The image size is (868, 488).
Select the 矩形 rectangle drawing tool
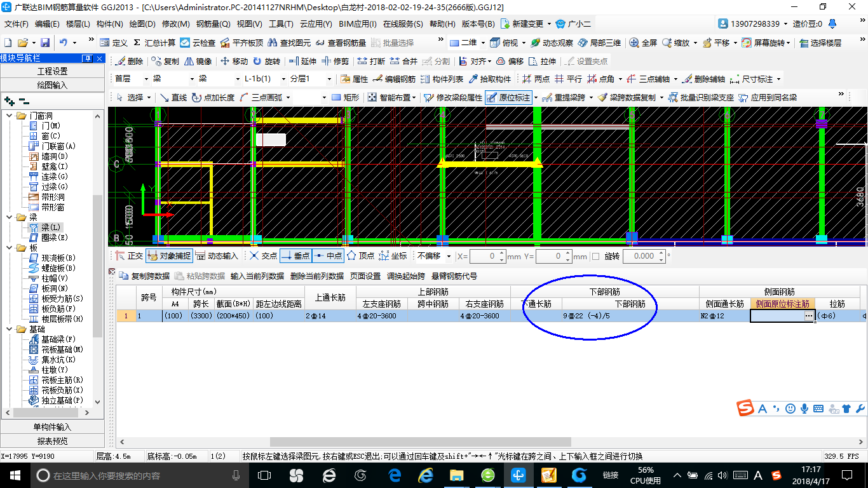346,97
